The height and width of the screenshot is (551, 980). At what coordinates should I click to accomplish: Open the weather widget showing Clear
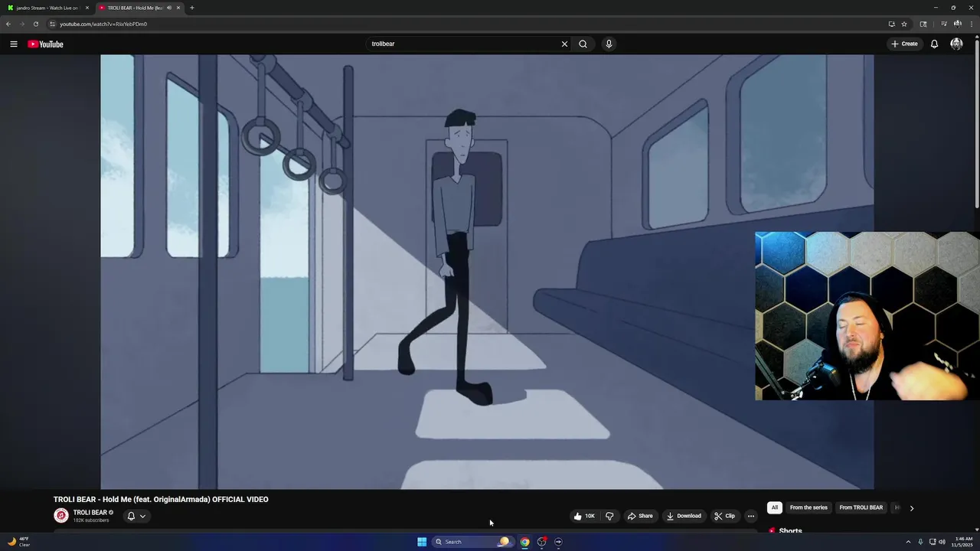18,542
